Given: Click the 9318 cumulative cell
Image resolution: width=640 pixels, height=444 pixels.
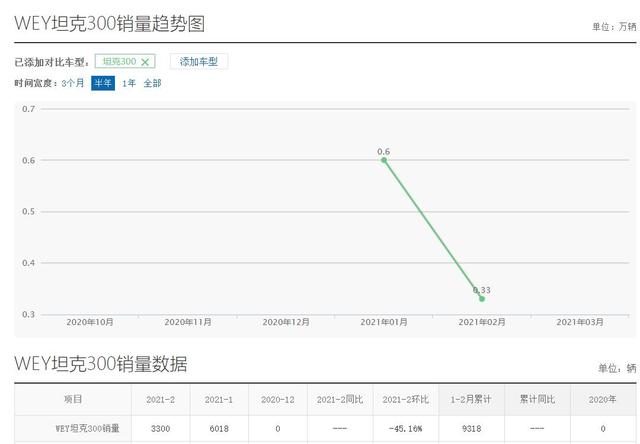Looking at the screenshot, I should tap(471, 428).
